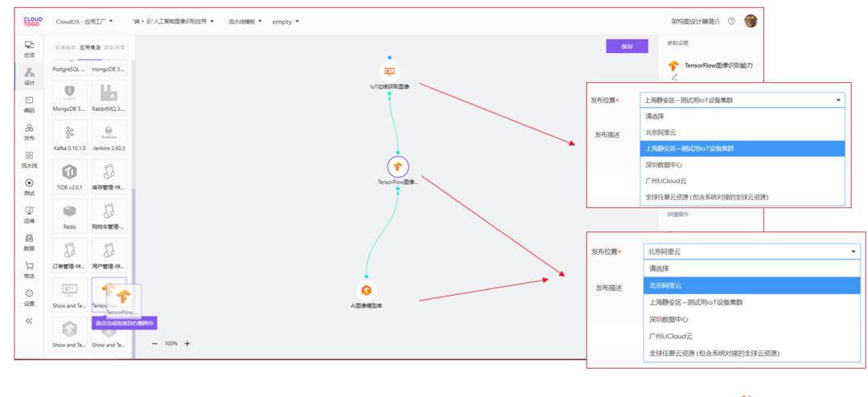
Task: Click the AI图像模型库 node on canvas
Action: (x=366, y=290)
